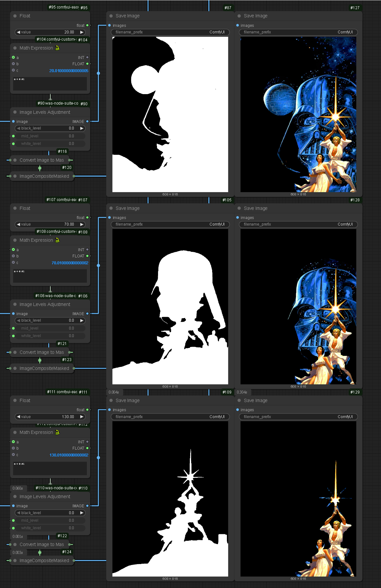Decrease black_level on Image Levels Adjustment #106 with its left arrow
Viewport: 381px width, 588px height.
[18, 320]
